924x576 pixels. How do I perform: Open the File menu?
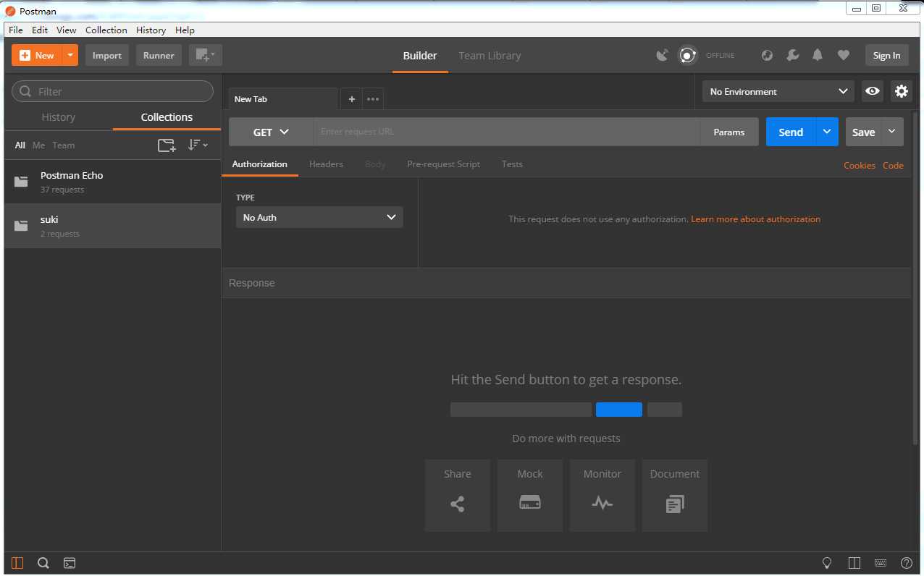pos(16,30)
